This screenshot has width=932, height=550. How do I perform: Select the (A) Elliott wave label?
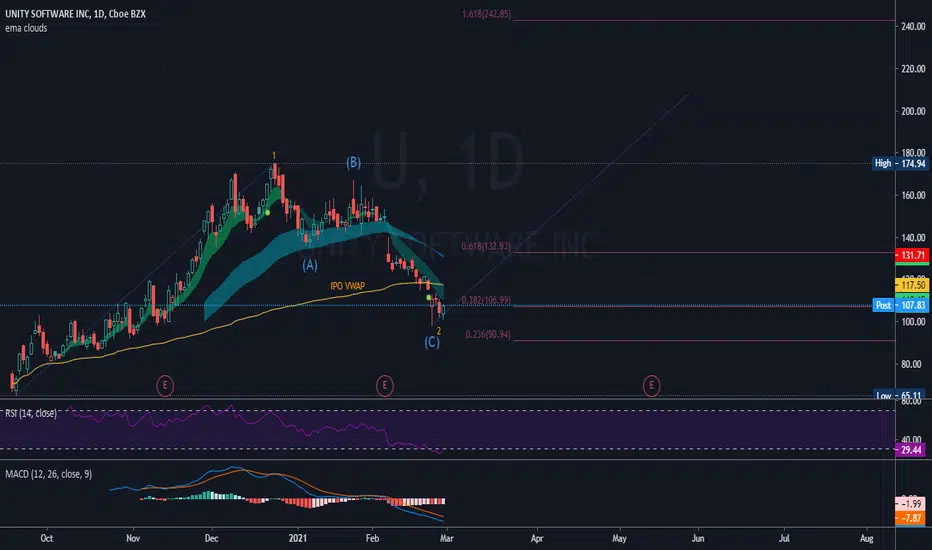(310, 265)
